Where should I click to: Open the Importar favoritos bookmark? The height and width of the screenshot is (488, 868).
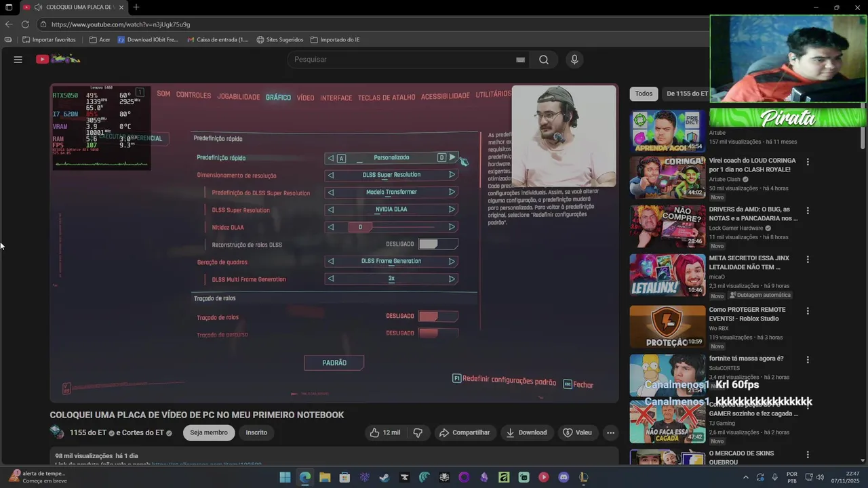[x=49, y=39]
